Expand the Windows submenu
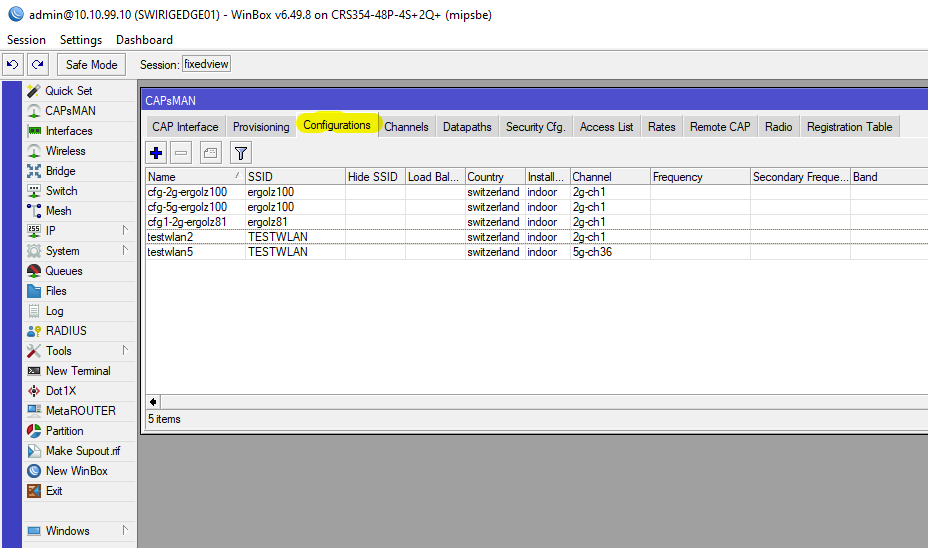The image size is (928, 548). [x=67, y=531]
